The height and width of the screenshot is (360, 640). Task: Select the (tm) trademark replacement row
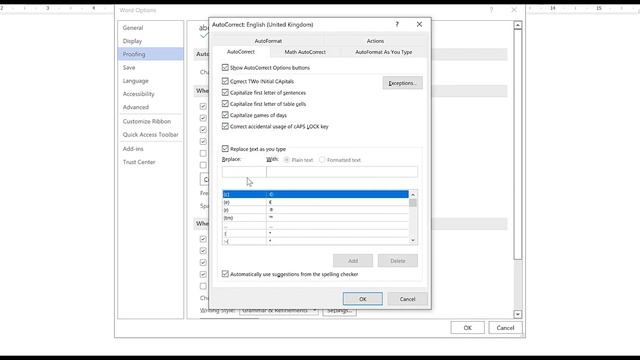click(315, 218)
